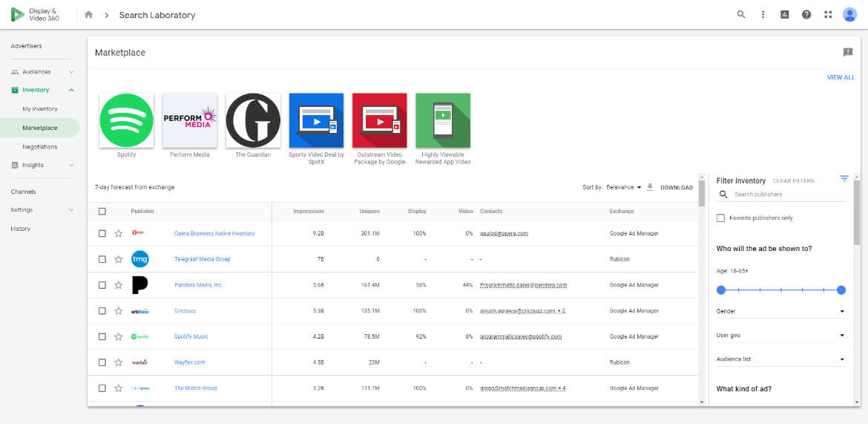Expand the Audiences sidebar section
868x424 pixels.
(71, 72)
